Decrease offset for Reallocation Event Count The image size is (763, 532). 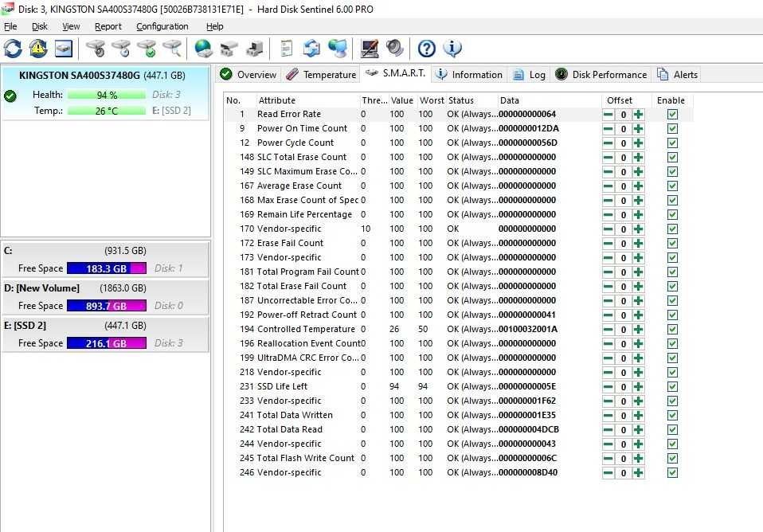point(608,343)
